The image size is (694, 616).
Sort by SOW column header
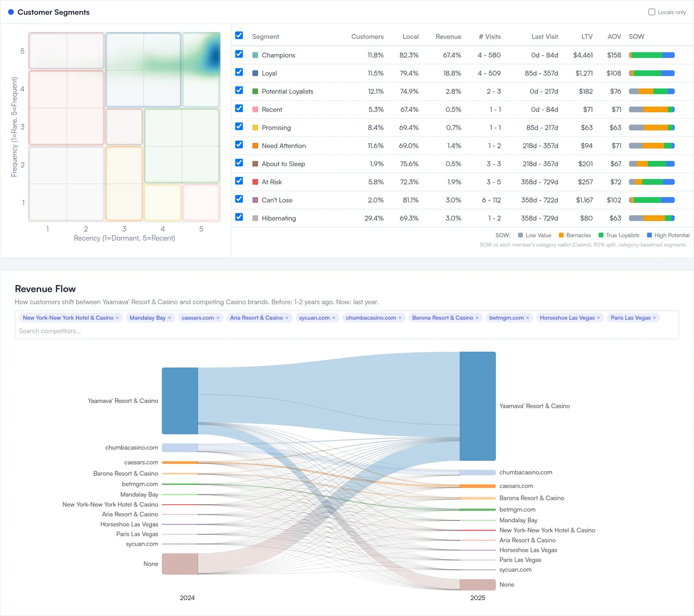pyautogui.click(x=636, y=37)
